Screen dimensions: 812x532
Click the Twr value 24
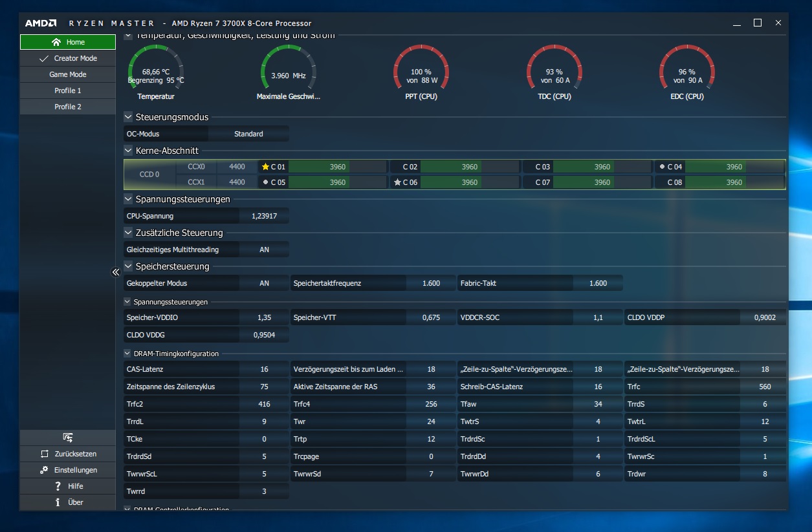(x=431, y=421)
